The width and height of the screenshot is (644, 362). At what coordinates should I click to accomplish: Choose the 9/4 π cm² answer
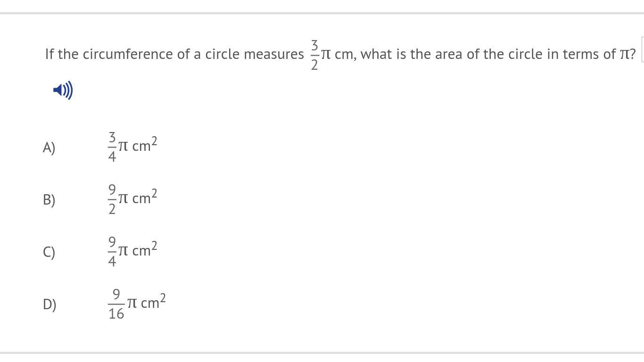click(x=132, y=251)
